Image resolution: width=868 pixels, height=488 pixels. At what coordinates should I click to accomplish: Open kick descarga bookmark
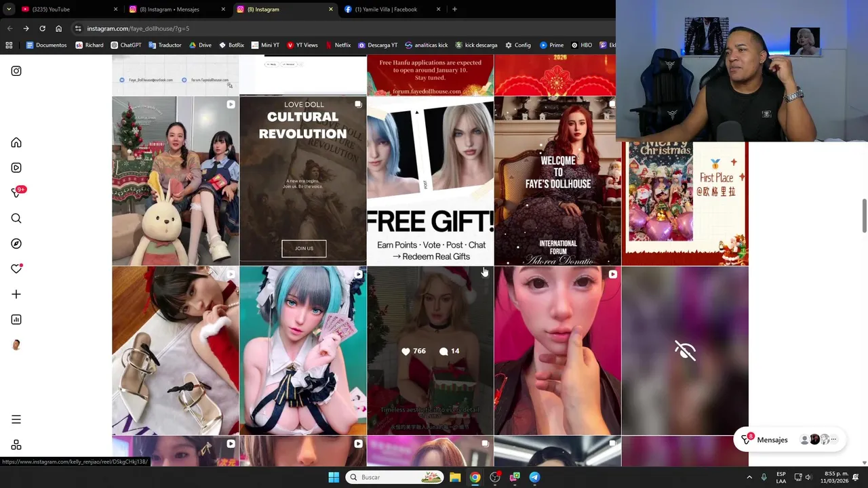pos(476,45)
